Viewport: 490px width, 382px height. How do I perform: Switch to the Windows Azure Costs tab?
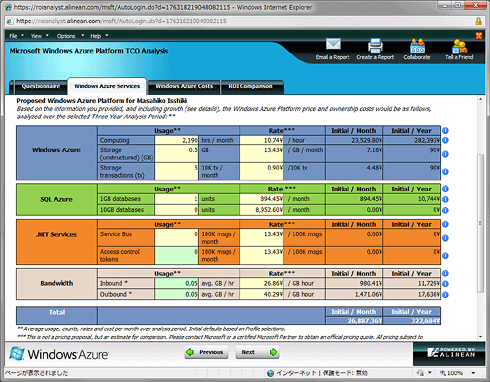pyautogui.click(x=184, y=87)
